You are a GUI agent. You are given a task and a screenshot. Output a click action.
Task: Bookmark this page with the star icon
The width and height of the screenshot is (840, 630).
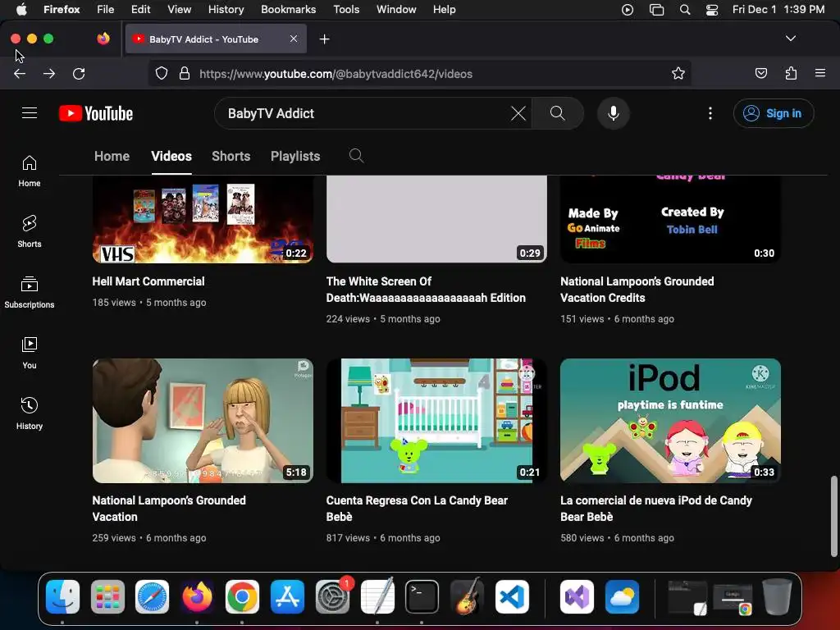pos(678,73)
